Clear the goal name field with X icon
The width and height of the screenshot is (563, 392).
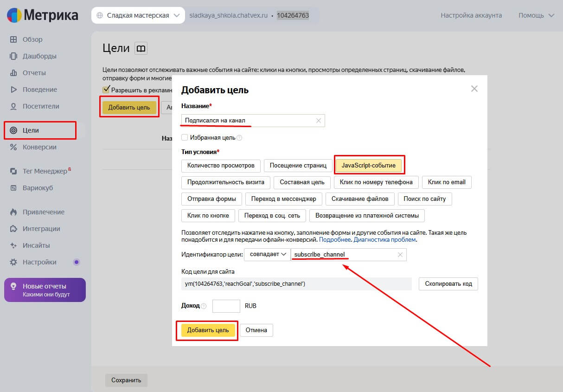point(319,121)
